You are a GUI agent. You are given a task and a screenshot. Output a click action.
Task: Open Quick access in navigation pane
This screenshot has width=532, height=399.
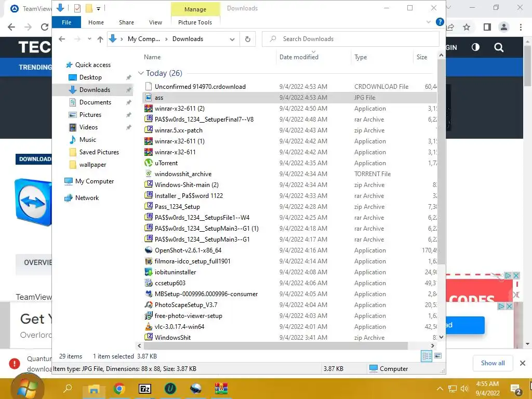coord(92,65)
